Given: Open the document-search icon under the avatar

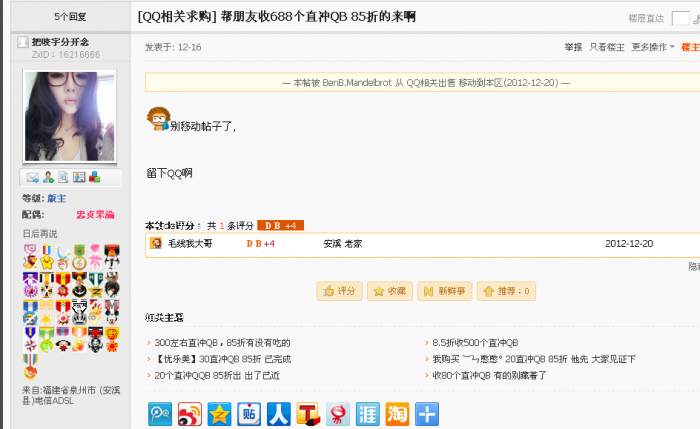Looking at the screenshot, I should click(x=63, y=178).
